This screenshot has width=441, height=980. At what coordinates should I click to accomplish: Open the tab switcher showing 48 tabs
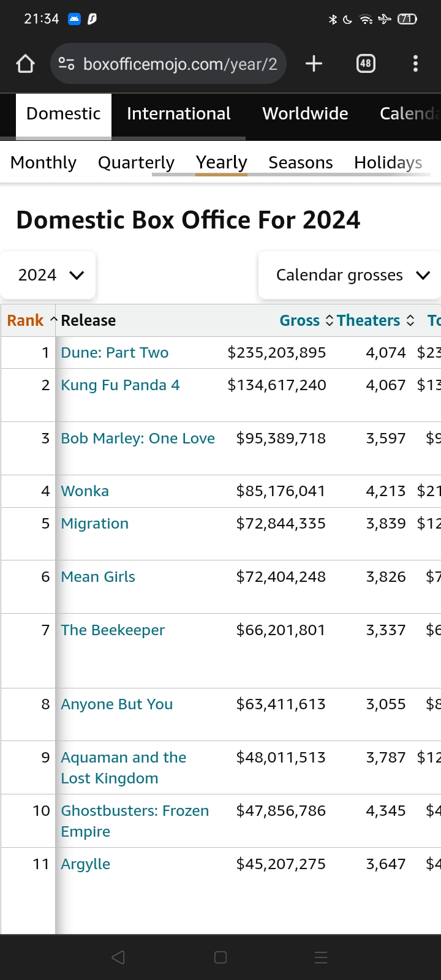pos(366,64)
